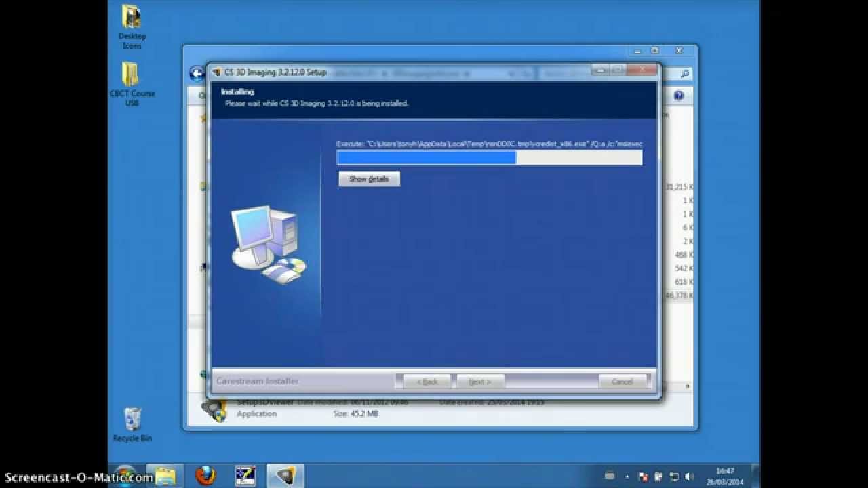Click the keyboard tray icon
Image resolution: width=868 pixels, height=488 pixels.
coord(609,476)
